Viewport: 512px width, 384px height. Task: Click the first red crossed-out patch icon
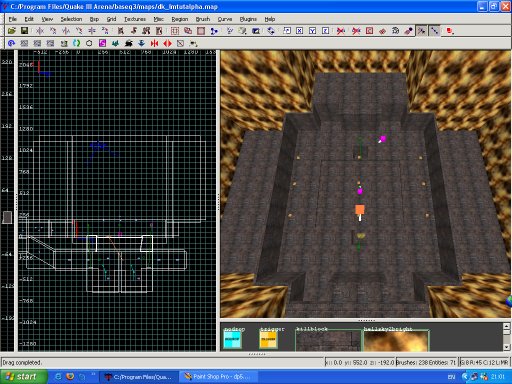click(341, 31)
